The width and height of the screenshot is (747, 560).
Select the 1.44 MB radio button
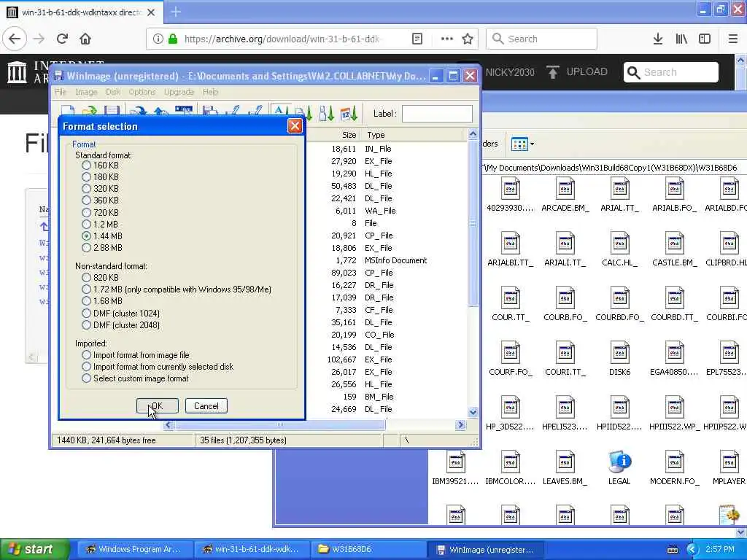(86, 236)
